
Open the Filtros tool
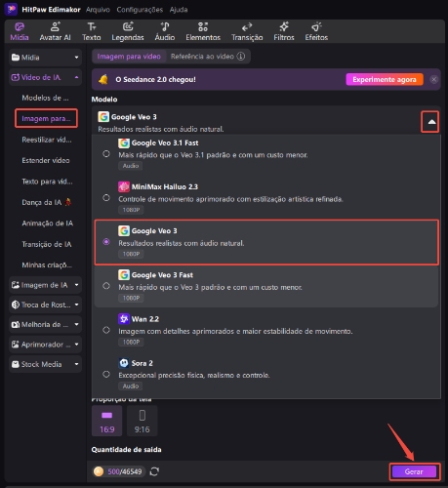point(284,31)
